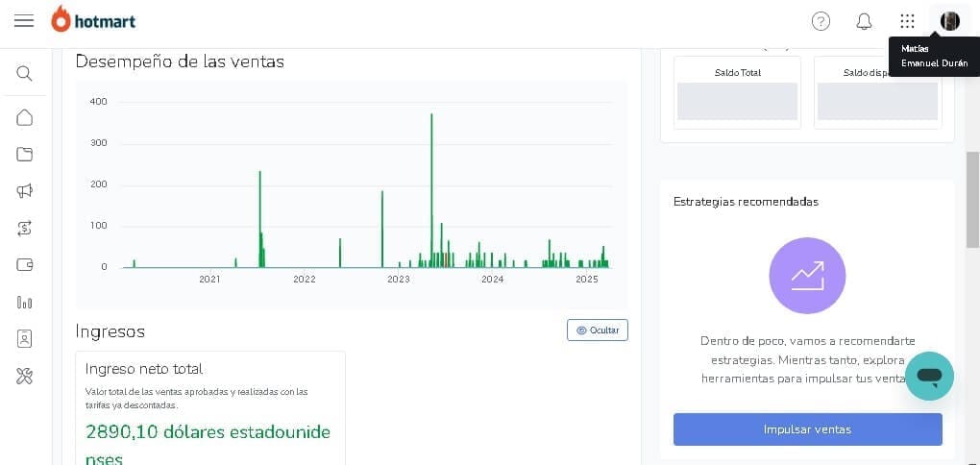This screenshot has width=980, height=465.
Task: Hide income with the Ocultar toggle
Action: tap(597, 330)
